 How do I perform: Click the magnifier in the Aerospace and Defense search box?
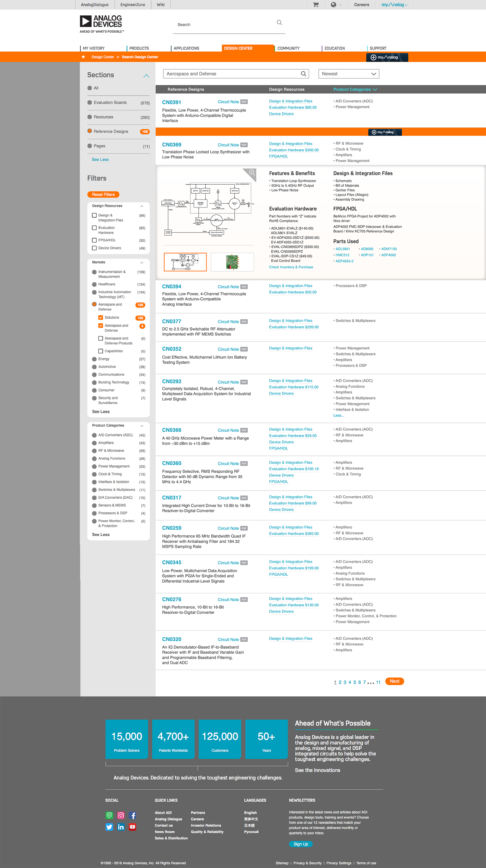click(x=303, y=74)
